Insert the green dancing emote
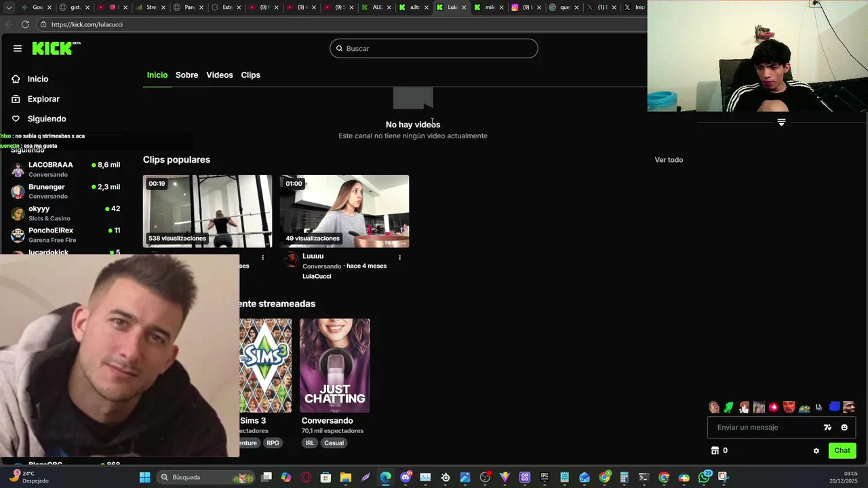 729,407
